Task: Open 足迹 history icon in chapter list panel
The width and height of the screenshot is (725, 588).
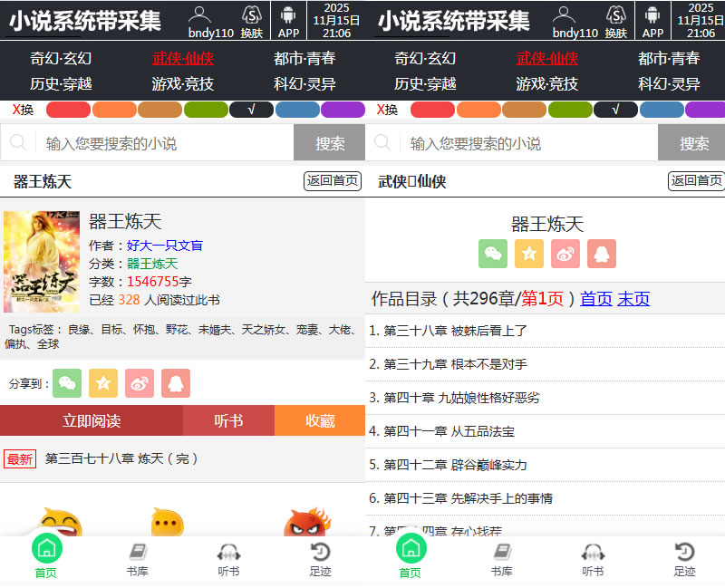Action: (684, 559)
